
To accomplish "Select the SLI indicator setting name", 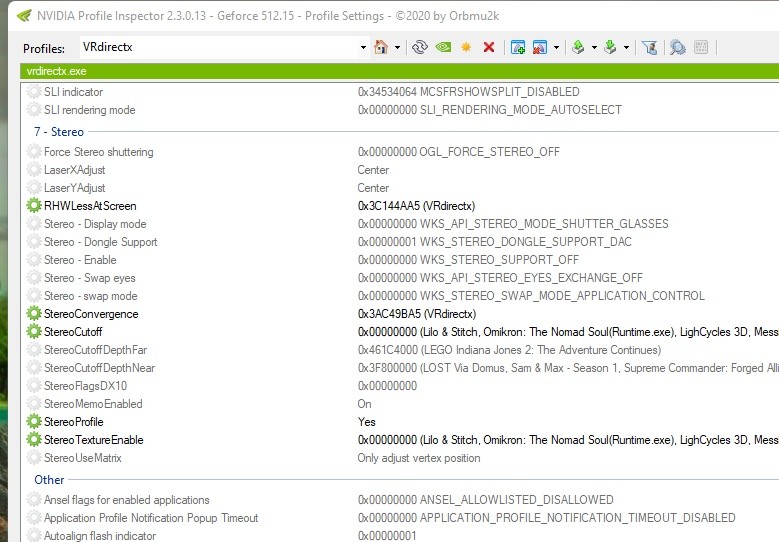I will (74, 92).
